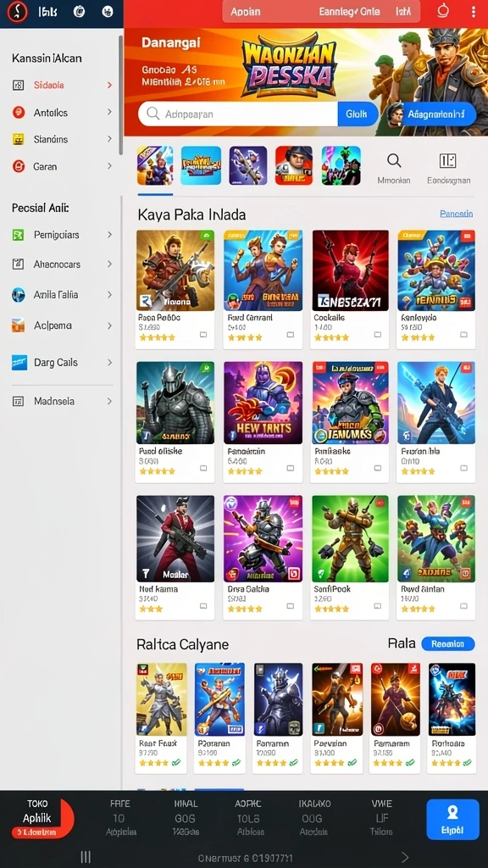Expand the Garen chevron
The image size is (488, 868).
tap(109, 166)
